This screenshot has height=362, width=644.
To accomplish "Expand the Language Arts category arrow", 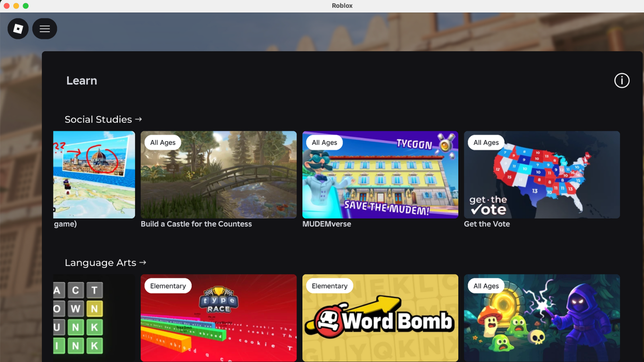I will click(x=142, y=263).
